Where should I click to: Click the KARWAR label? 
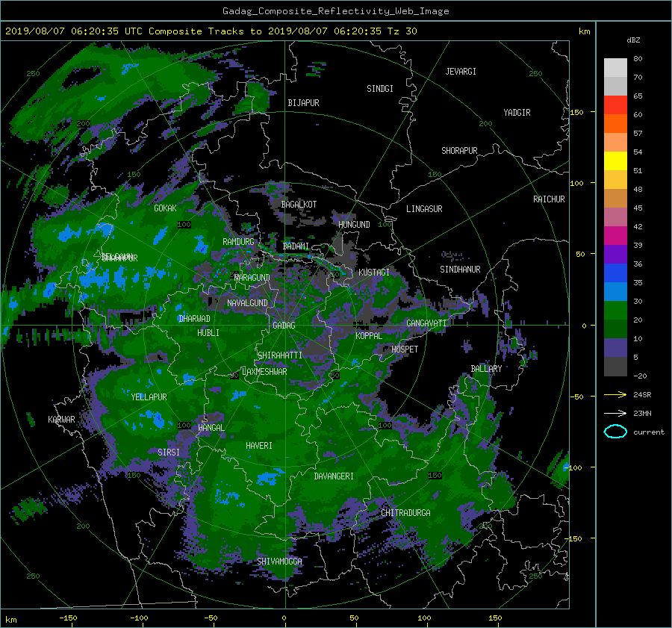[x=61, y=420]
